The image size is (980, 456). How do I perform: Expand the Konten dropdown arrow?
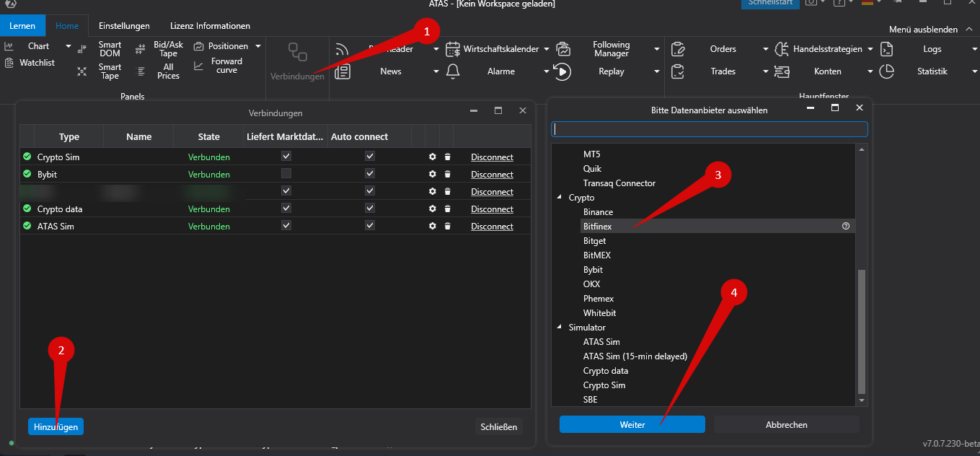point(870,71)
